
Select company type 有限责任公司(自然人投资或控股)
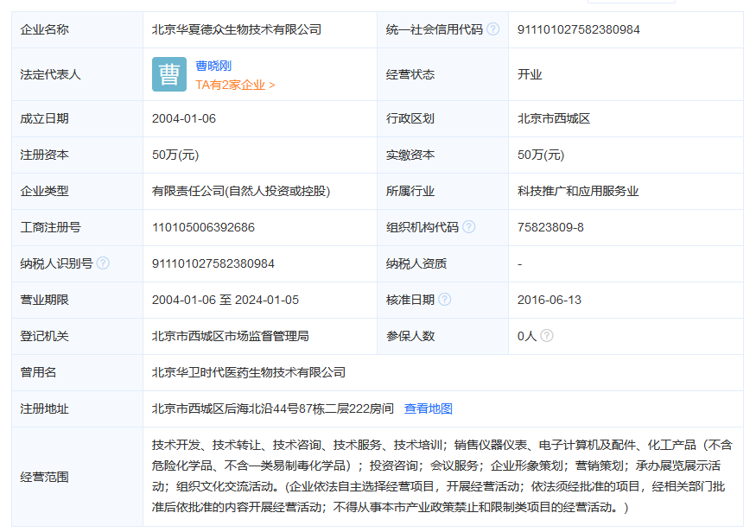[241, 192]
